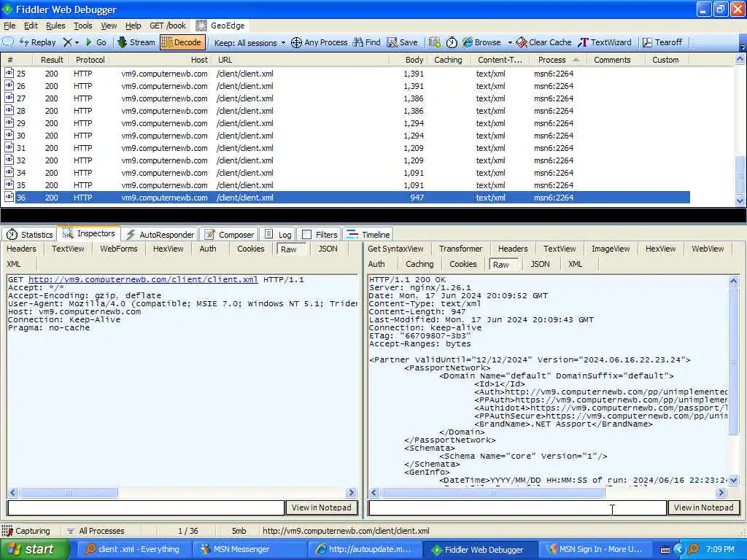The width and height of the screenshot is (747, 560).
Task: Click the Find binoculars button
Action: point(367,42)
